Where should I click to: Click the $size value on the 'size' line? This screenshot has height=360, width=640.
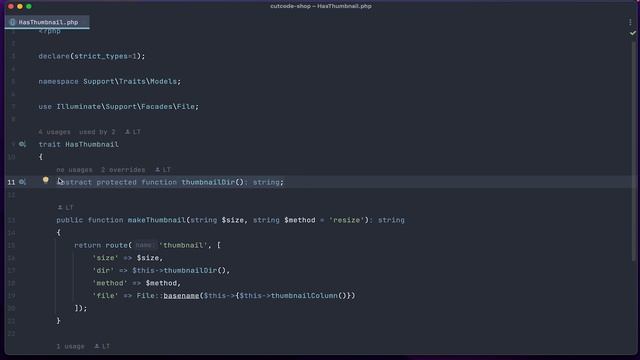tap(148, 258)
